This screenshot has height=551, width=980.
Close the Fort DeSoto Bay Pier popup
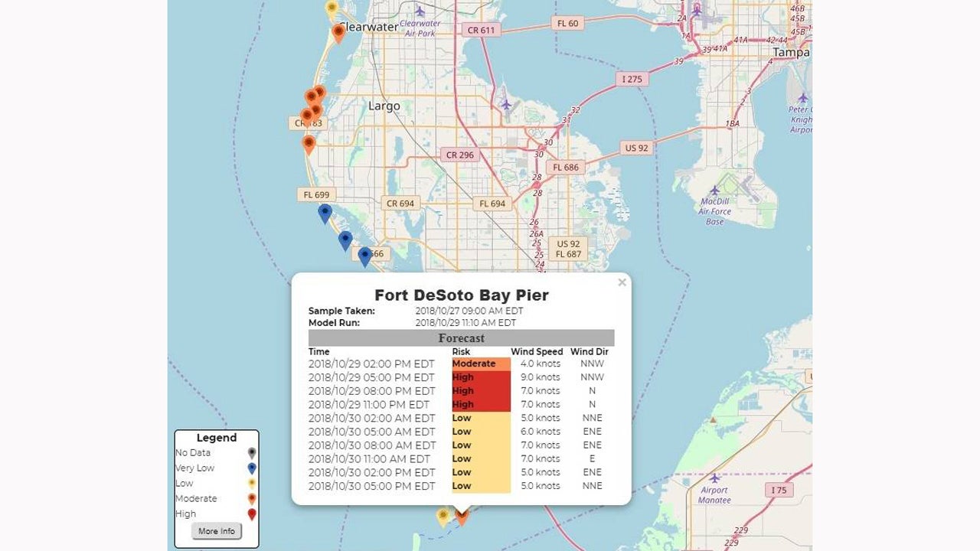tap(622, 282)
